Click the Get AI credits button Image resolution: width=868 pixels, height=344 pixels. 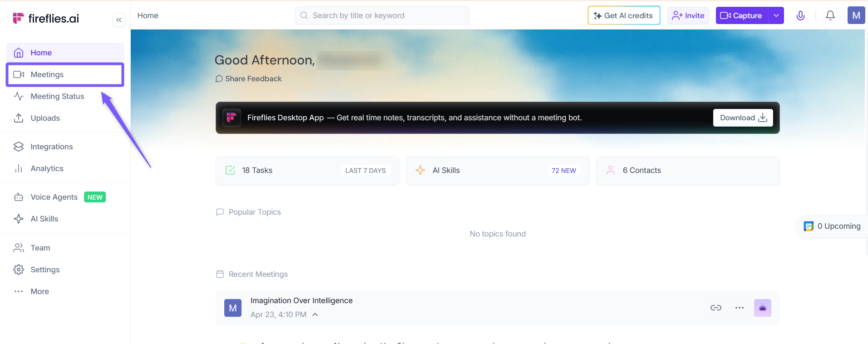click(624, 15)
